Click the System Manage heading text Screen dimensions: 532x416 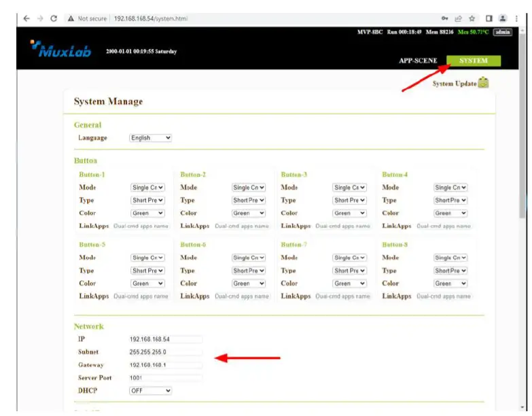108,101
